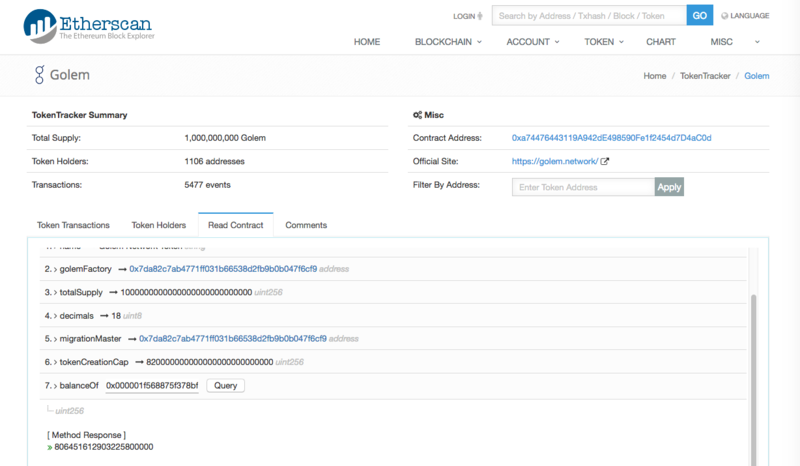This screenshot has width=800, height=466.
Task: Click the '[ Method Response ]' label
Action: 86,435
